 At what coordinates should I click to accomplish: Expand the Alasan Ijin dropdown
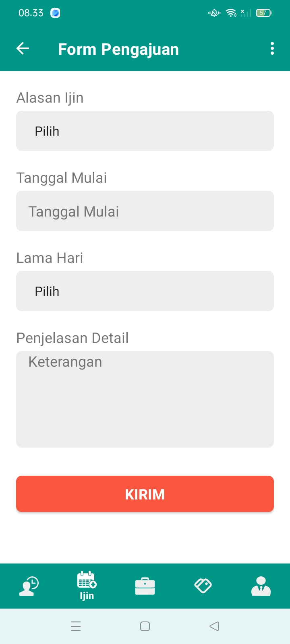coord(145,131)
